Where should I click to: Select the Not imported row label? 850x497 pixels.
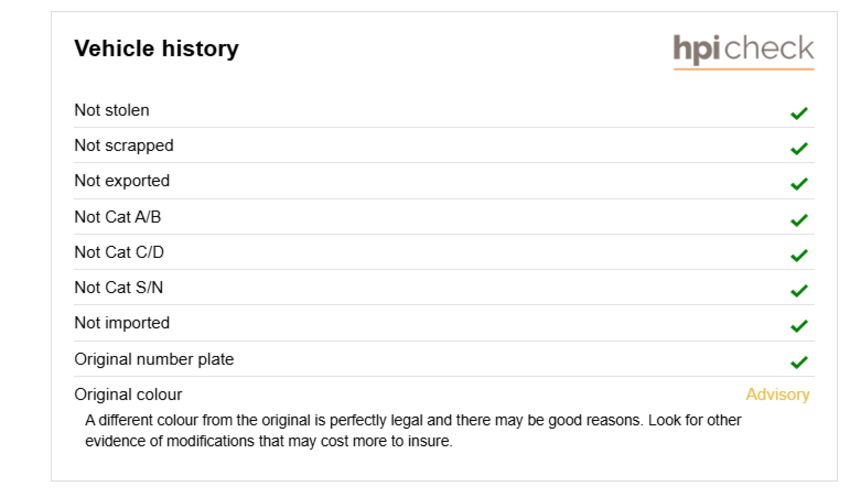click(122, 323)
